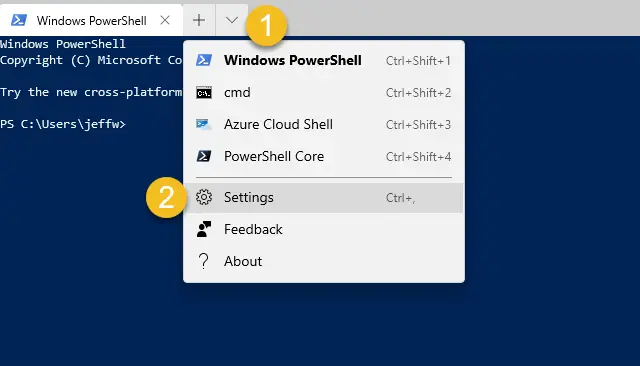This screenshot has height=366, width=640.
Task: Click the Windows PowerShell menu icon
Action: coord(204,60)
